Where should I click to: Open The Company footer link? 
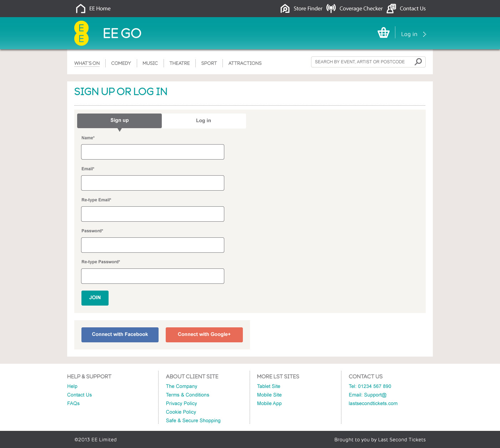(181, 386)
